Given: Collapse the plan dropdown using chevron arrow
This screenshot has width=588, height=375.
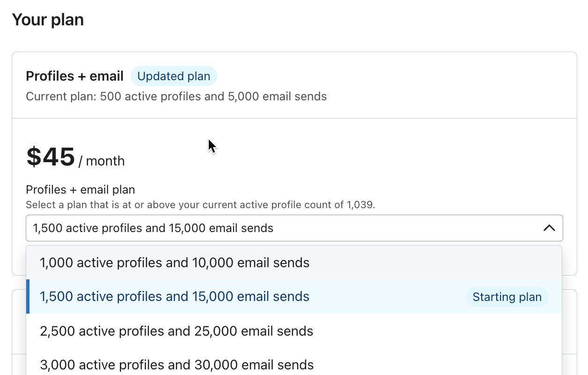Looking at the screenshot, I should click(x=549, y=228).
